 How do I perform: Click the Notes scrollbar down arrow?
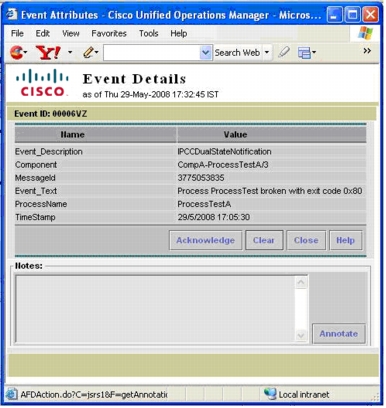[x=301, y=335]
